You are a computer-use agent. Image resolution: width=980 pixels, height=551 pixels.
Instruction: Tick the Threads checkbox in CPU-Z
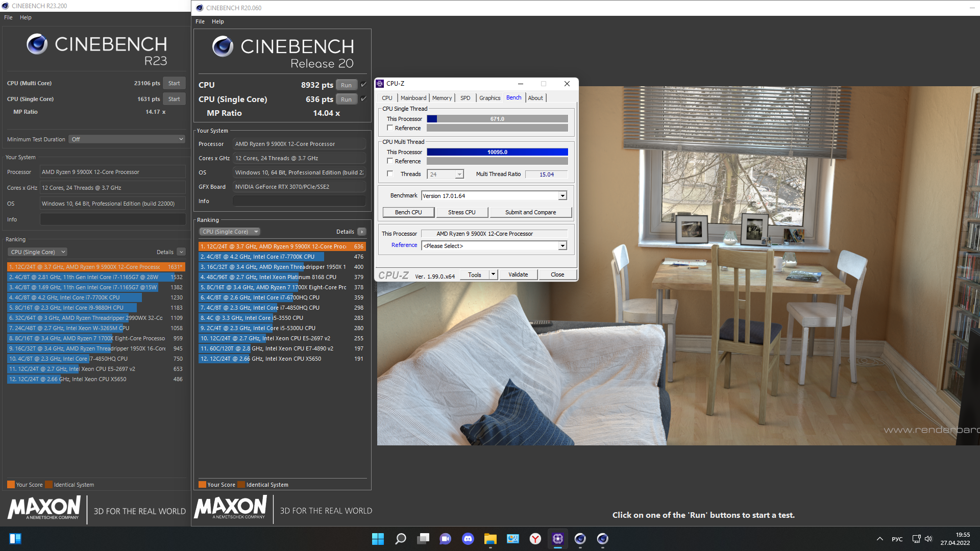click(390, 174)
